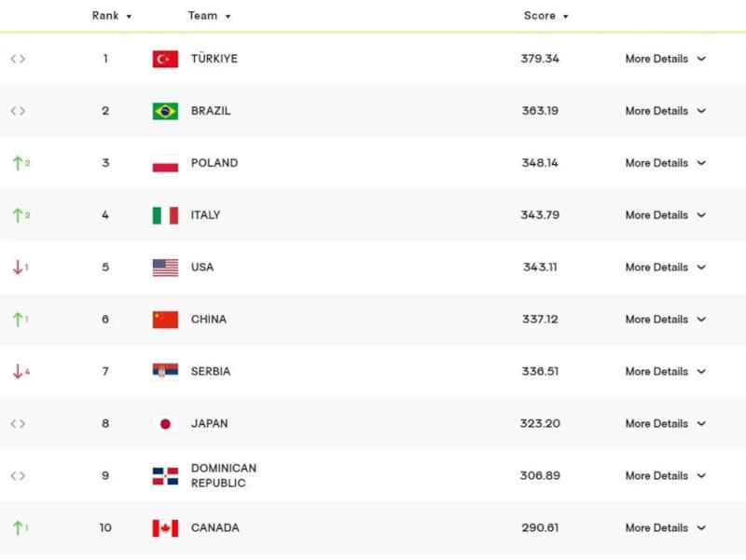The width and height of the screenshot is (746, 560).
Task: Click Japan's flag icon
Action: point(165,424)
